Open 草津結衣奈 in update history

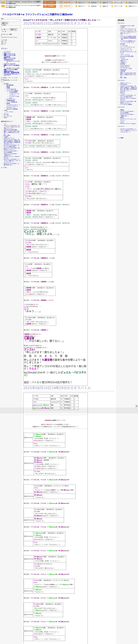[x=123, y=70]
